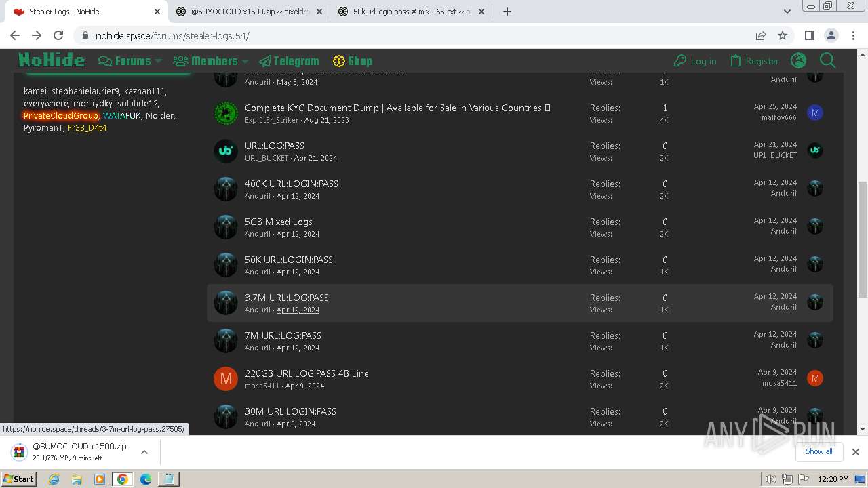The width and height of the screenshot is (868, 488).
Task: Open the Chrome three-dot menu
Action: point(853,35)
